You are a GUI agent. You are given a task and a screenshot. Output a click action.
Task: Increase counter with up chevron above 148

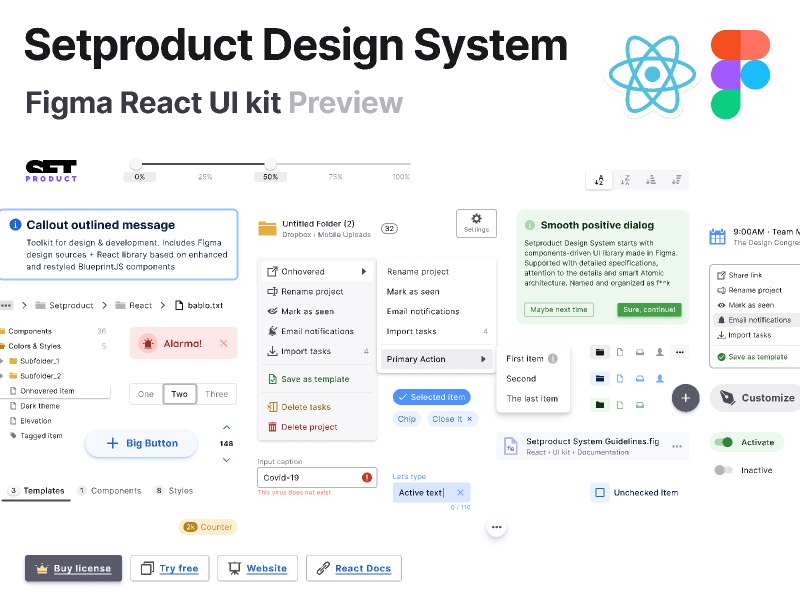[x=227, y=427]
